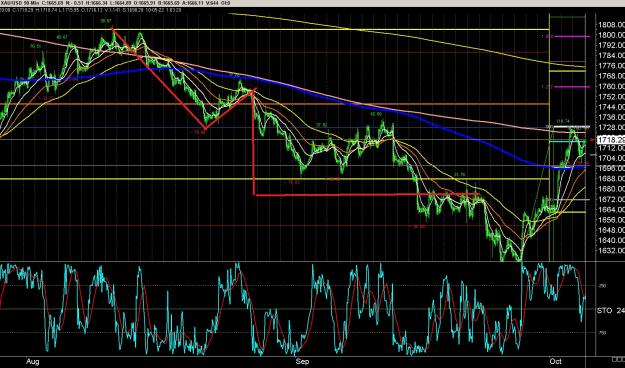This screenshot has height=368, width=625.
Task: Select the highlighted current price tag 1718.29
Action: [611, 140]
